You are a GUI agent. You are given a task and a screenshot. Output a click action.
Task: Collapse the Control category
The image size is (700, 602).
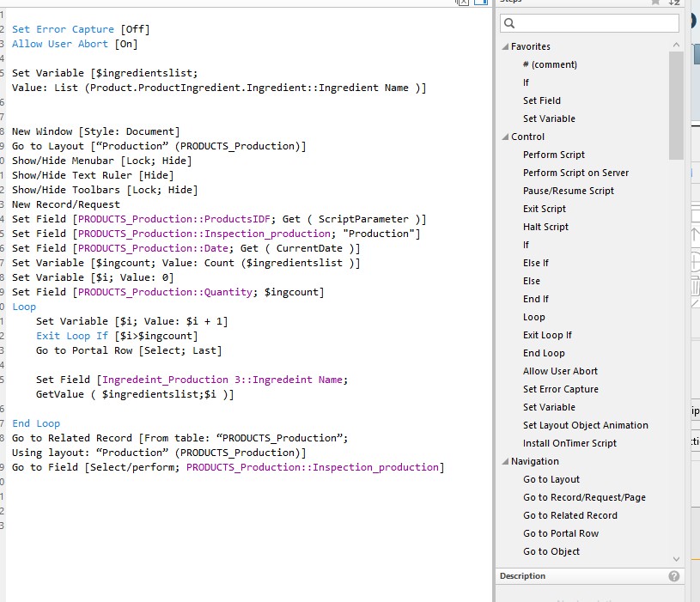pos(505,137)
